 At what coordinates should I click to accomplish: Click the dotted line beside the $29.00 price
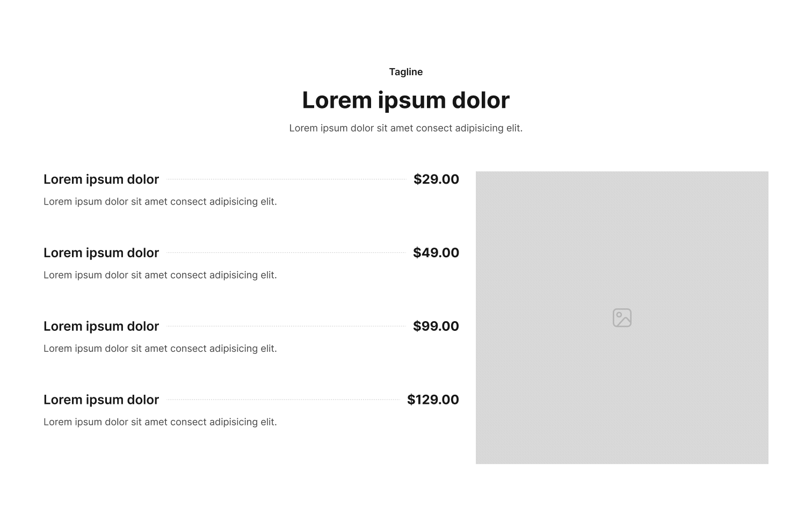coord(286,179)
